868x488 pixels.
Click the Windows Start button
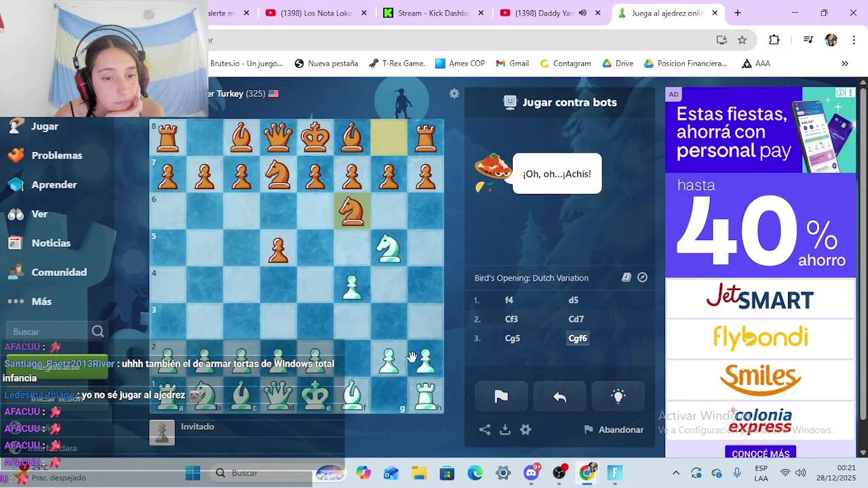tap(193, 472)
